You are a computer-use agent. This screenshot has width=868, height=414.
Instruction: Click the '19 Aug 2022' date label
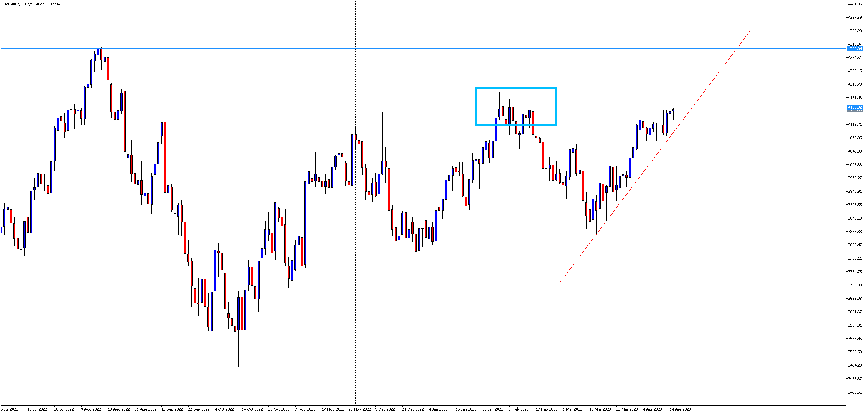[x=119, y=409]
